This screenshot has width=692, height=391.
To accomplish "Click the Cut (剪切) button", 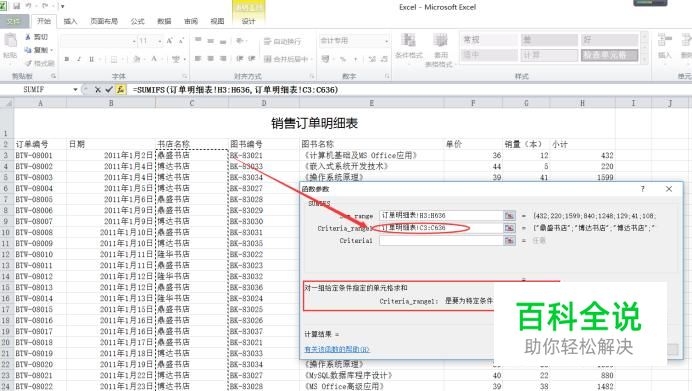I will point(37,37).
